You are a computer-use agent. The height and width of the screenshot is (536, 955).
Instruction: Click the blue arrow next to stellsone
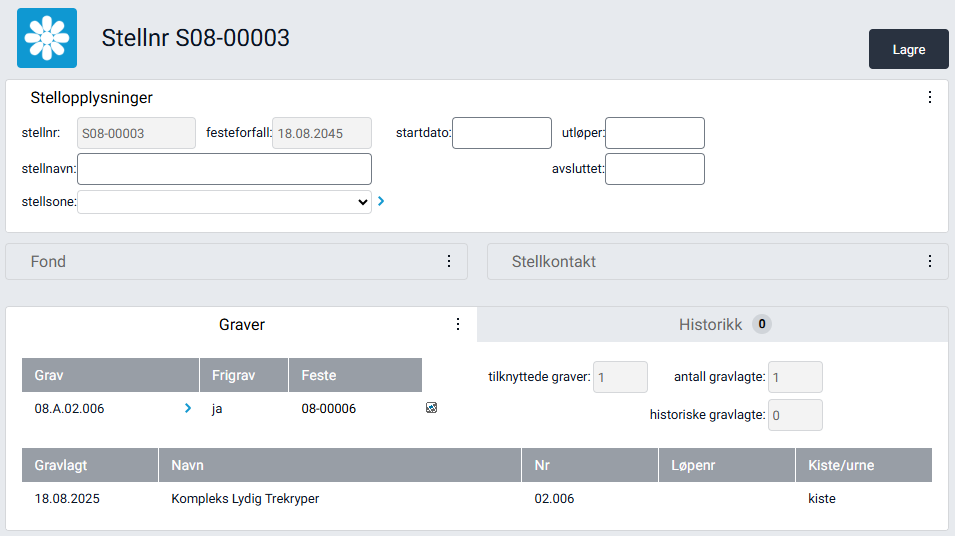(381, 201)
